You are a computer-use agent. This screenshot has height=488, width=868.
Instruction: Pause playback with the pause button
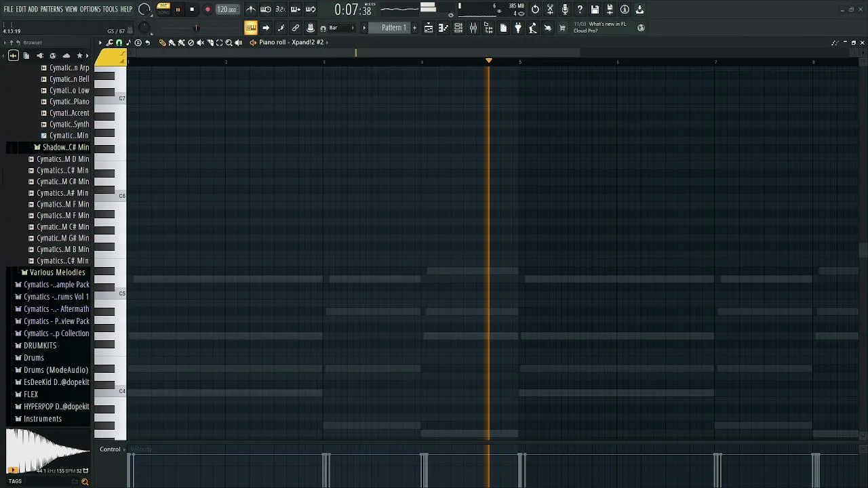coord(178,9)
